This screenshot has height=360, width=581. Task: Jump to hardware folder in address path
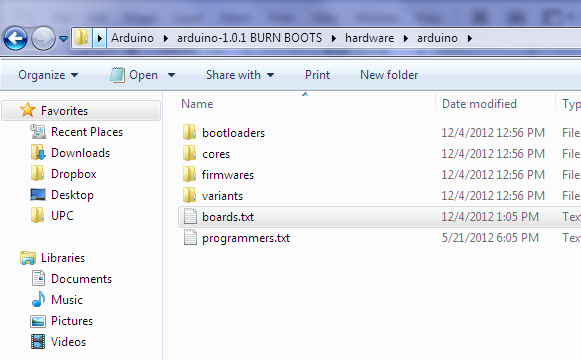[x=369, y=38]
